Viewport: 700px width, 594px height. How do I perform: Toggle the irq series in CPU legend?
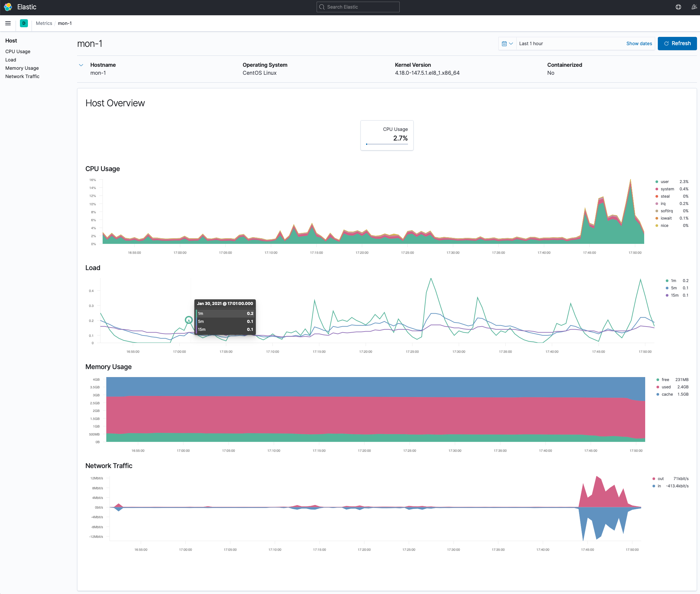point(672,204)
